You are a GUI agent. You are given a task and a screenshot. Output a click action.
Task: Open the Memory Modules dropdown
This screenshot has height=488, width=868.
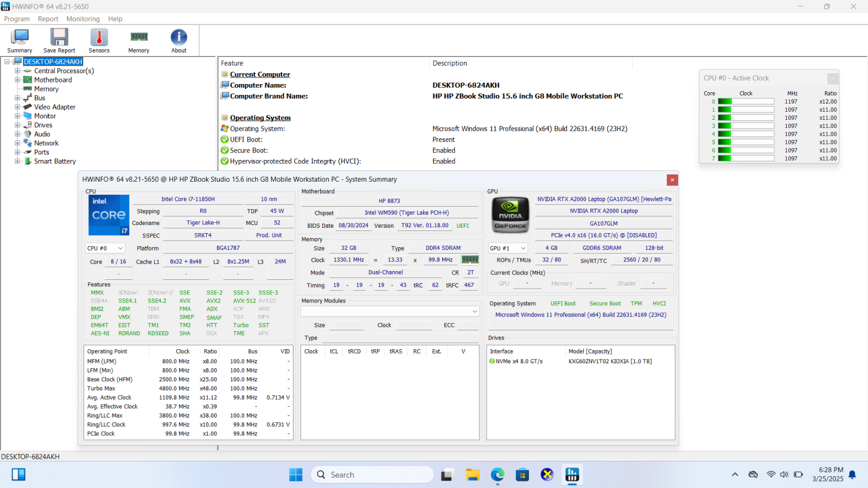click(x=390, y=311)
